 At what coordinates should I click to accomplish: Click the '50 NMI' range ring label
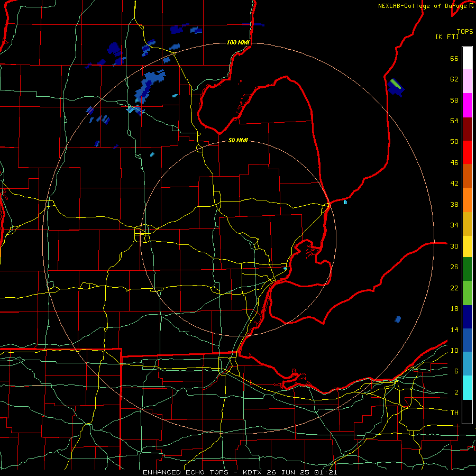tap(238, 140)
